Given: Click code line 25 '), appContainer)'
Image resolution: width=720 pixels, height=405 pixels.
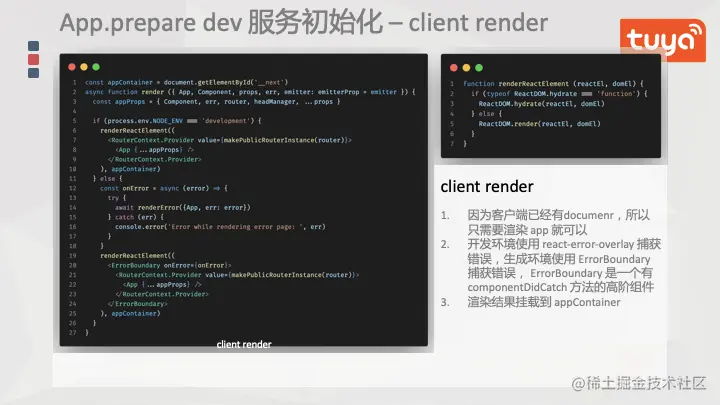Looking at the screenshot, I should (130, 314).
